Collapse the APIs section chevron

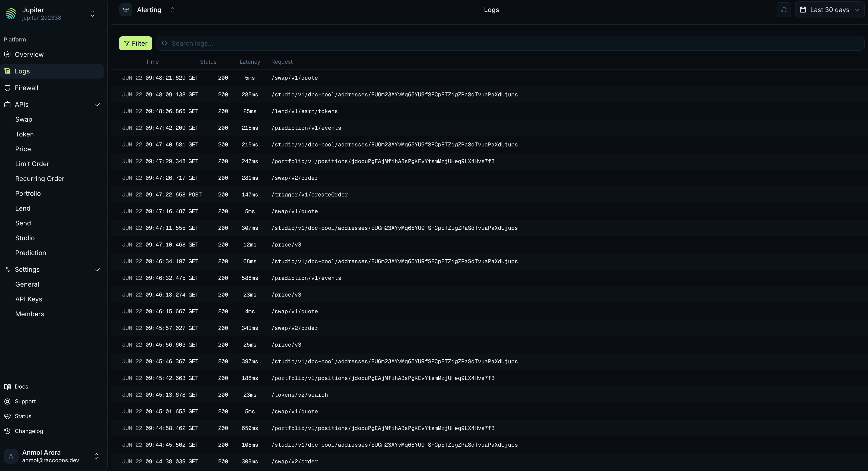pos(97,104)
